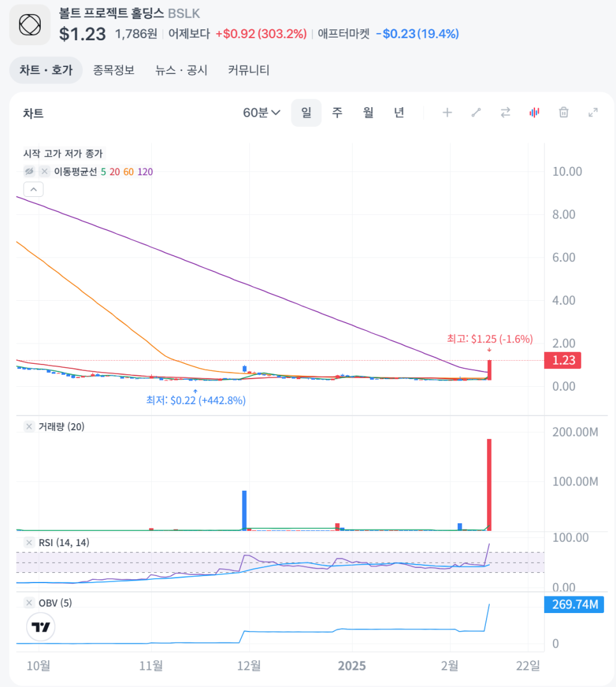Select the line drawing tool icon
Image resolution: width=616 pixels, height=687 pixels.
point(476,113)
